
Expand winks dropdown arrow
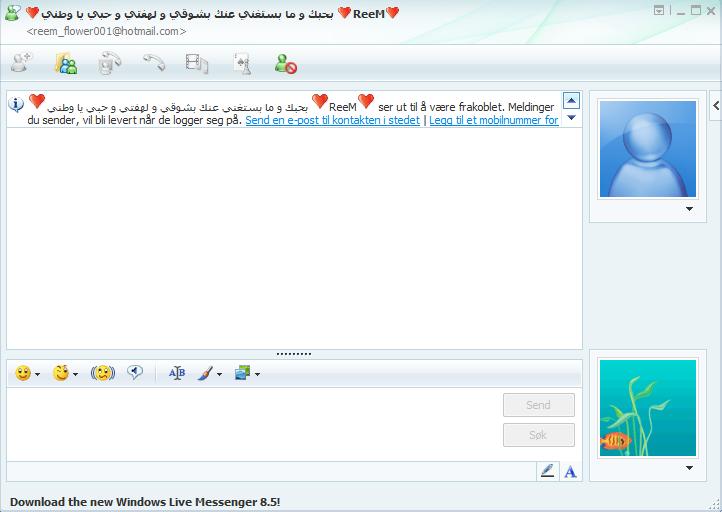tap(75, 374)
